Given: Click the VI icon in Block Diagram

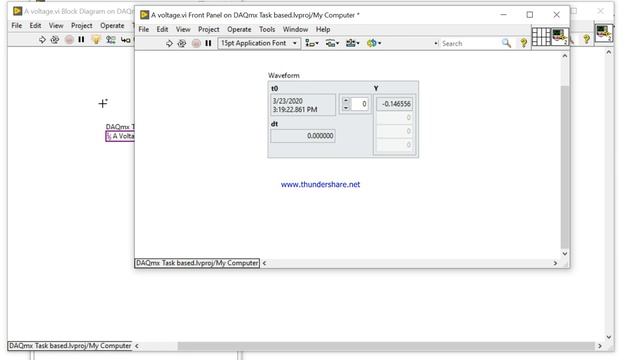Looking at the screenshot, I should click(604, 33).
